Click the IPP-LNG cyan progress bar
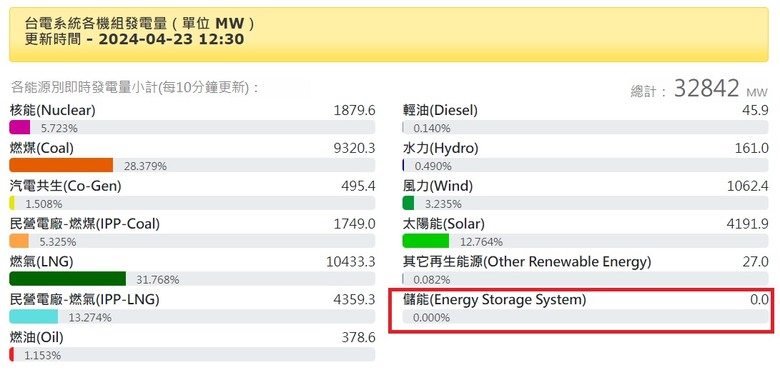 coord(34,317)
